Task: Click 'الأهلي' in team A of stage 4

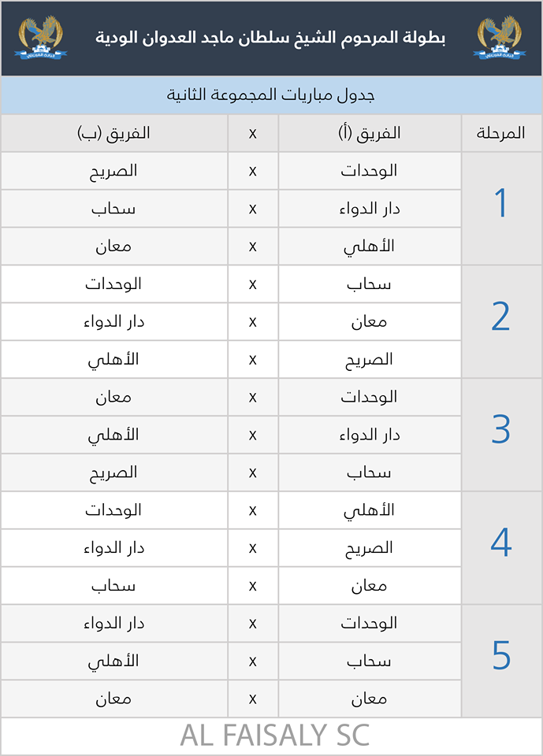Action: tap(369, 510)
